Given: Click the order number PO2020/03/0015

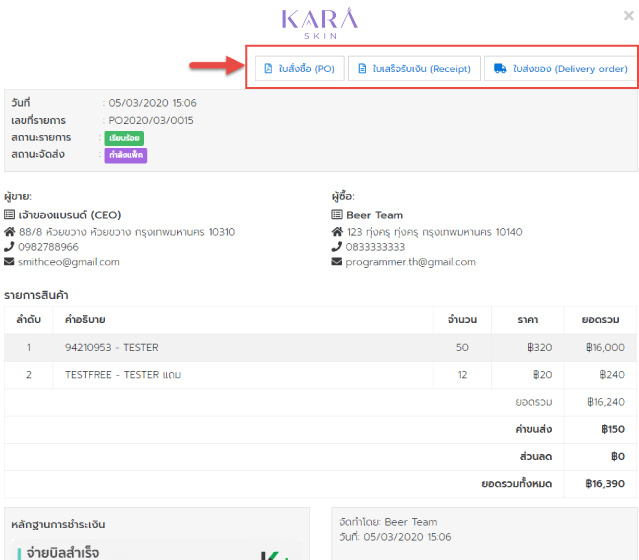Looking at the screenshot, I should click(151, 120).
